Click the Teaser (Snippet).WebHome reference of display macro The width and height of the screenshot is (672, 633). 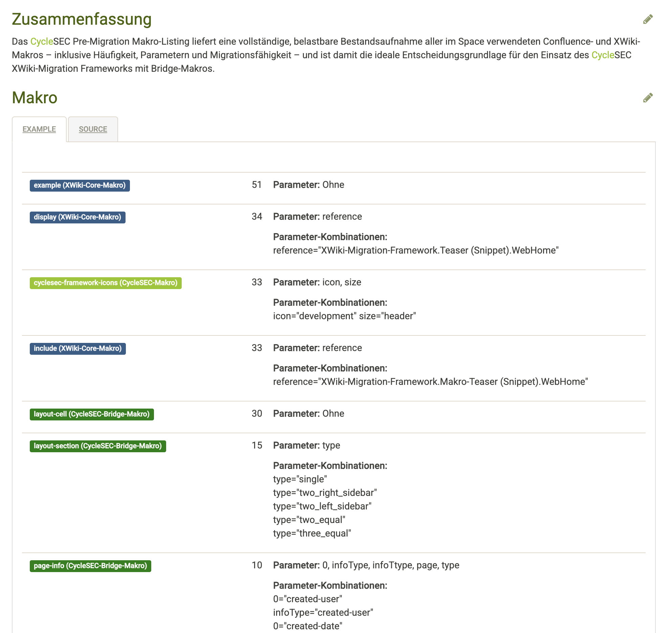tap(416, 250)
